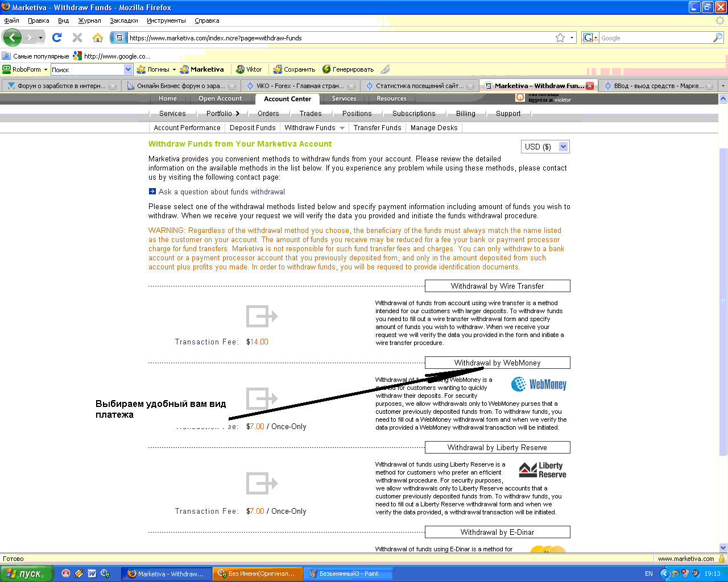Close the Marketiva Withdraw Funds tab
The height and width of the screenshot is (582, 728).
pyautogui.click(x=590, y=86)
